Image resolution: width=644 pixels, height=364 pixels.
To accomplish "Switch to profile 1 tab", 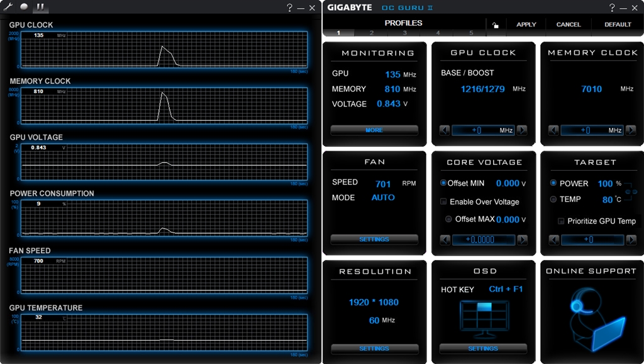I will coord(338,33).
